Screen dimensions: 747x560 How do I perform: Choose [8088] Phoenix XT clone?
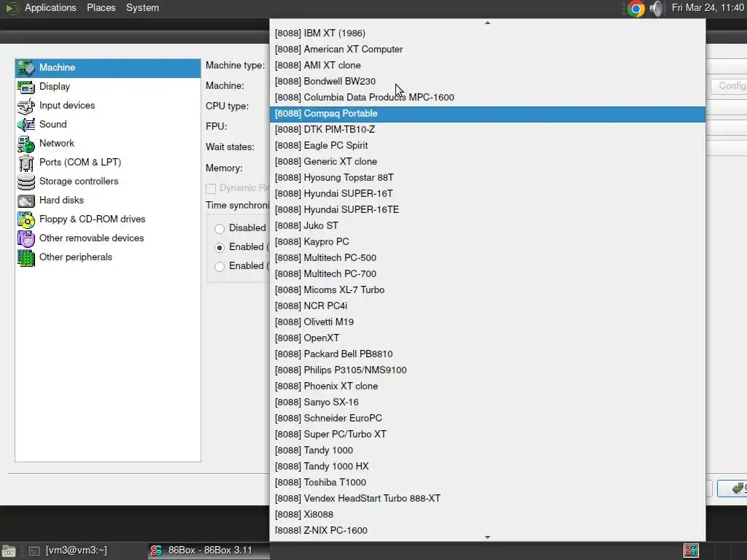[487, 386]
